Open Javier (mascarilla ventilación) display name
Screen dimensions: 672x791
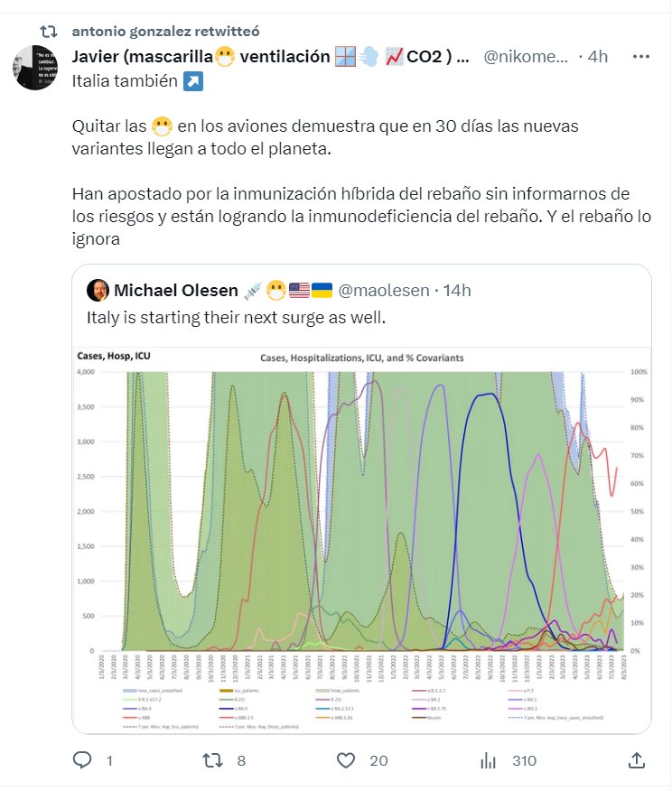click(271, 56)
